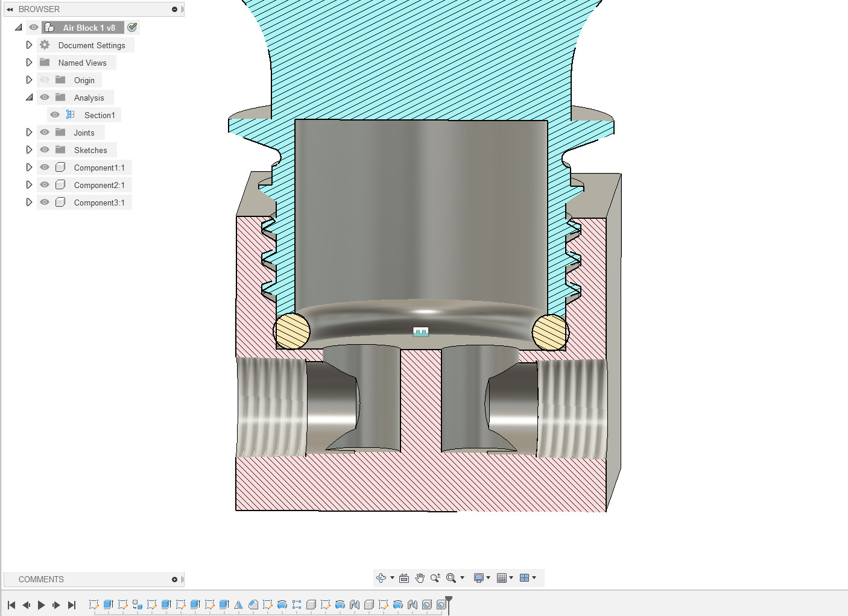The height and width of the screenshot is (616, 848).
Task: Open the Comments panel
Action: pyautogui.click(x=42, y=579)
